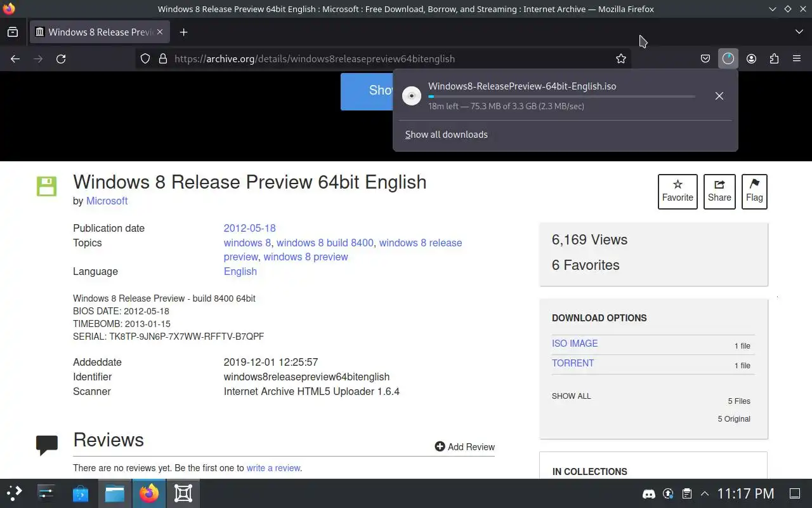
Task: Open 'windows 8 build 8400' topic link
Action: pos(325,243)
